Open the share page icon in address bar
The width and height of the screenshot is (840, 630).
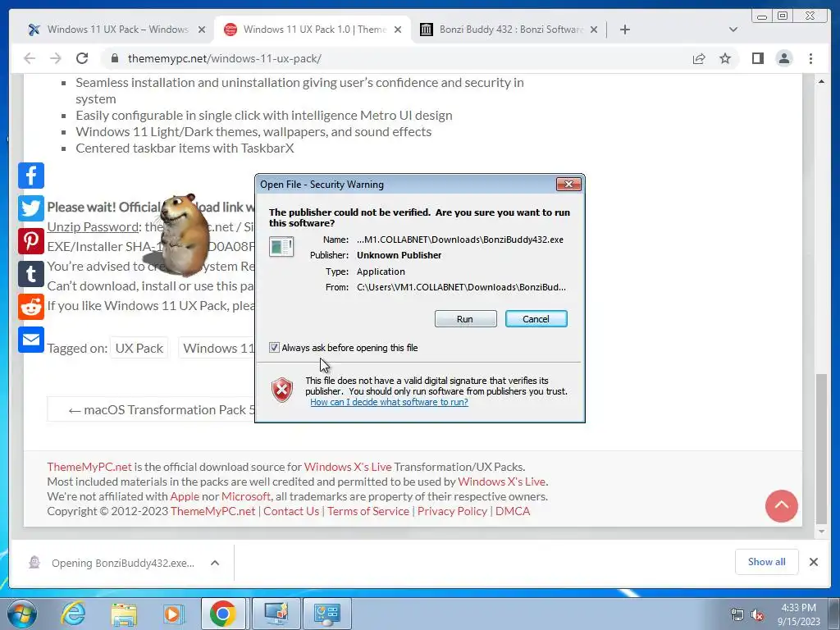click(x=699, y=58)
